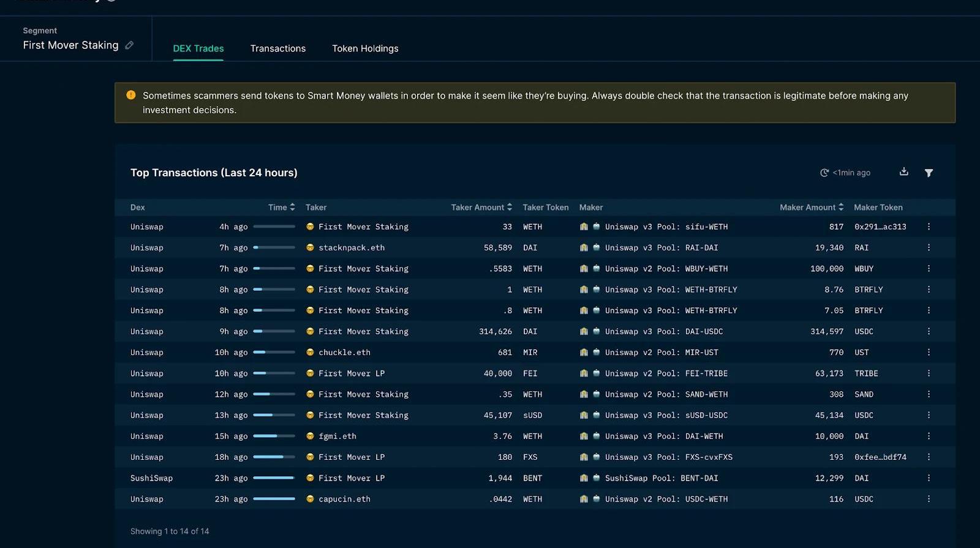The height and width of the screenshot is (548, 980).
Task: Click the Taker Token column header
Action: [546, 208]
